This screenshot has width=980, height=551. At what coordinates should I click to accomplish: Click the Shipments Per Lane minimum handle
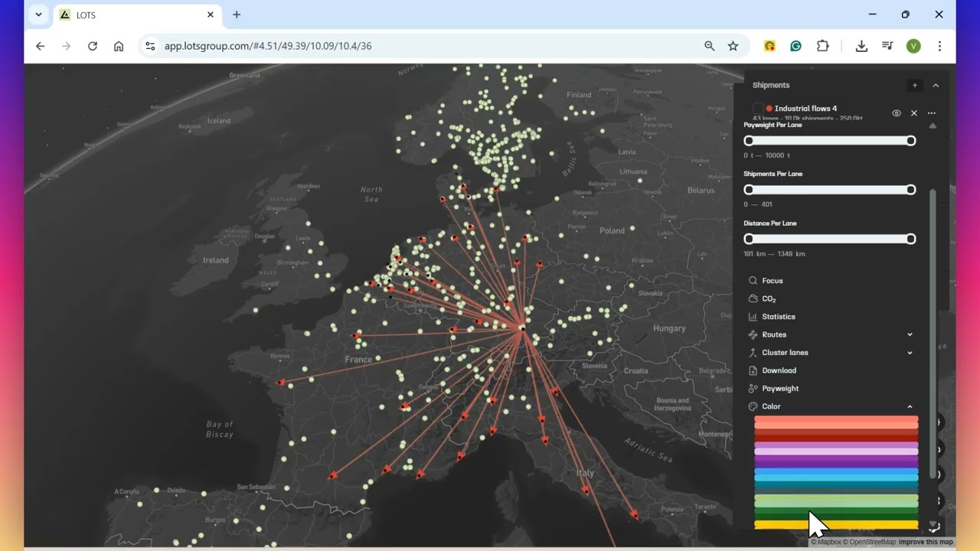[x=749, y=190]
